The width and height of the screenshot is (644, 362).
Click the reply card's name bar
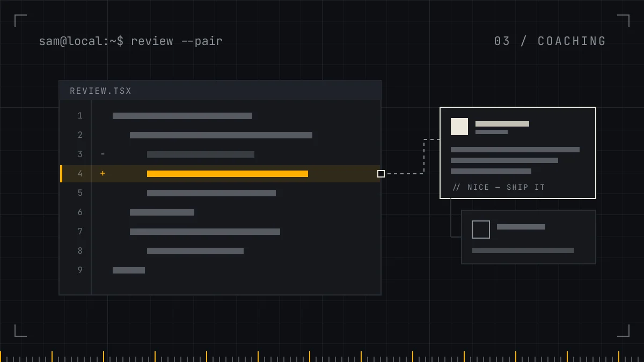521,227
